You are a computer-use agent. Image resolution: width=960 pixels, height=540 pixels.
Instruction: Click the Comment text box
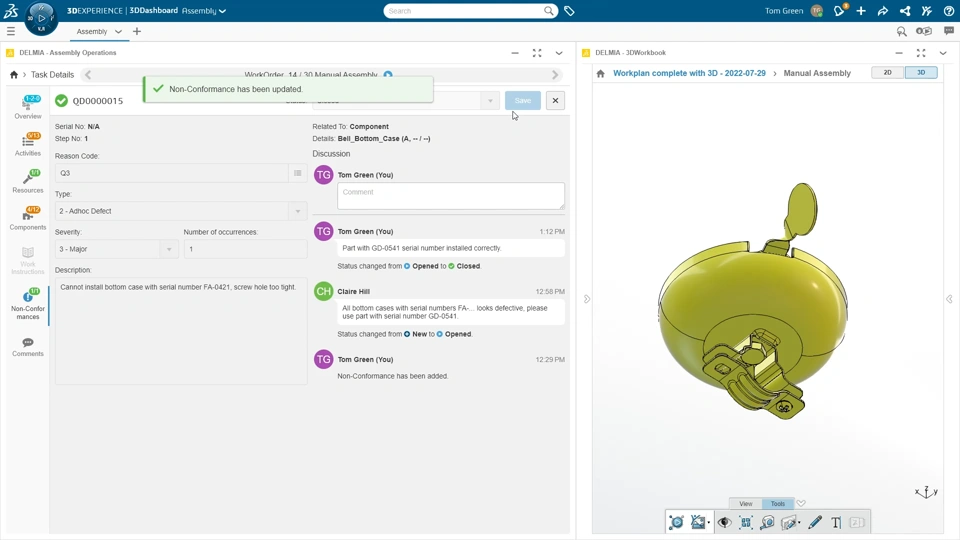click(x=451, y=196)
